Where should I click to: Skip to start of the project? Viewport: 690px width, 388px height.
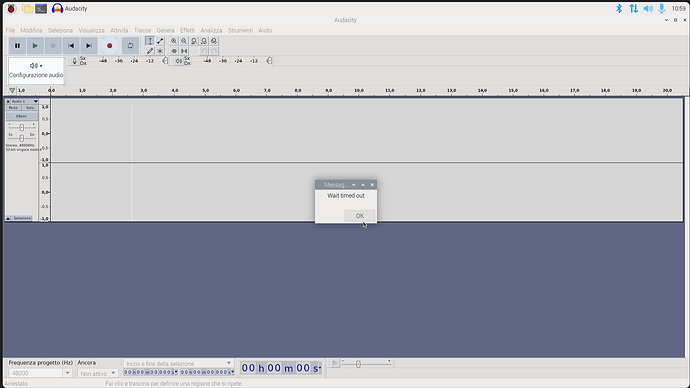[x=71, y=45]
